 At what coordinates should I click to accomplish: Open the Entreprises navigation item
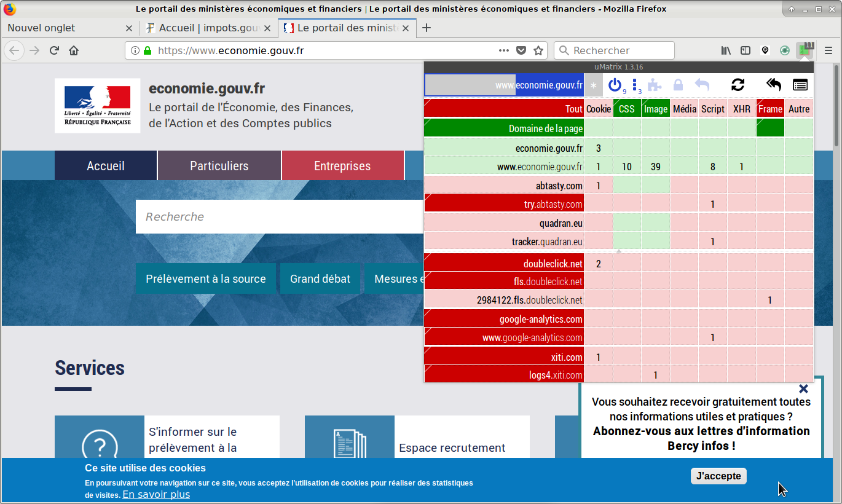click(x=342, y=165)
